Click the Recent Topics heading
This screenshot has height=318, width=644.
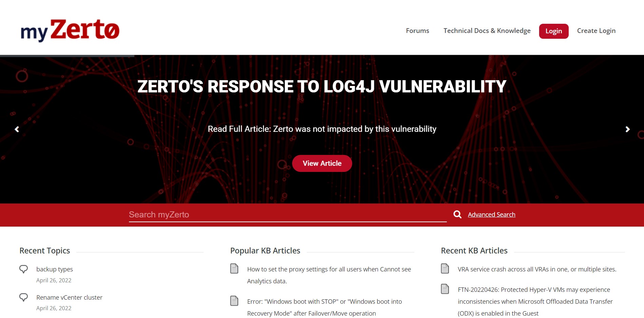45,251
